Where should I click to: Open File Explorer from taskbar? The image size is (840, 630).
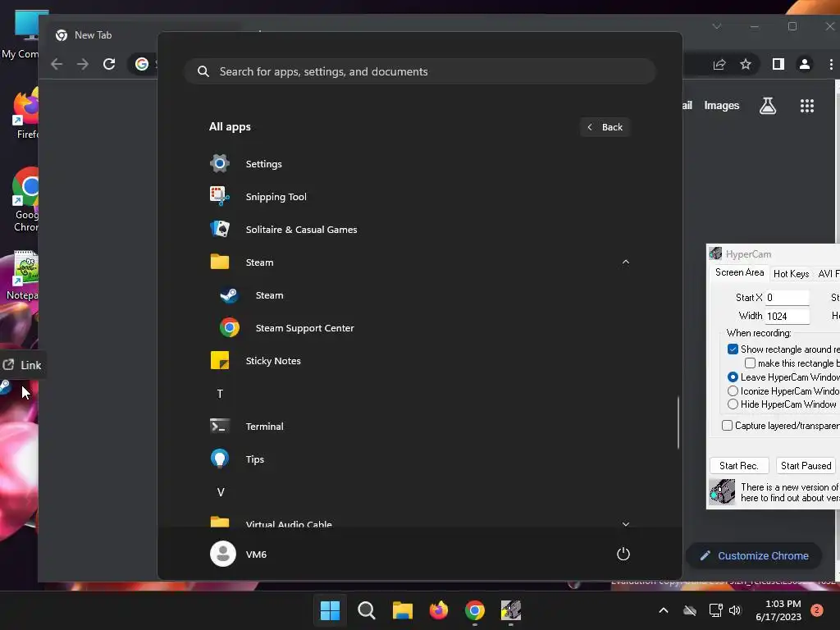tap(402, 610)
